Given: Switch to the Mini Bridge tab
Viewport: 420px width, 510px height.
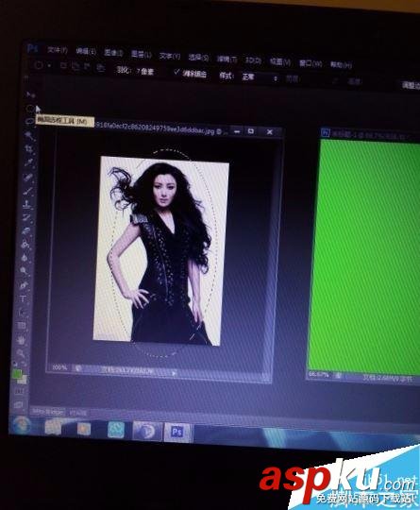Looking at the screenshot, I should pyautogui.click(x=48, y=412).
